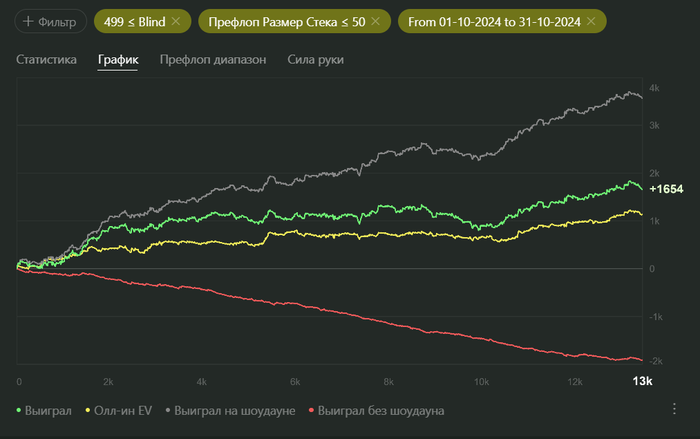Image resolution: width=700 pixels, height=439 pixels.
Task: Open the Префлоп диапазон tab
Action: [x=213, y=59]
